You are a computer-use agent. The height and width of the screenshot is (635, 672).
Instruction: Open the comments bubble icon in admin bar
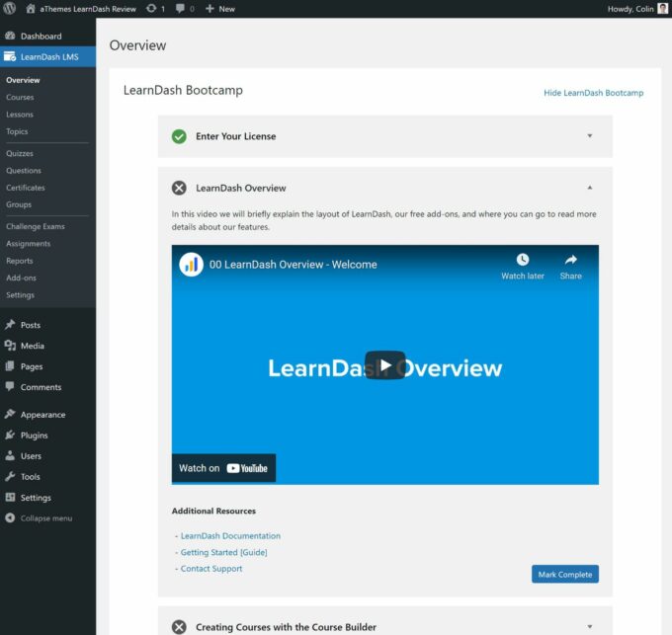click(x=181, y=9)
